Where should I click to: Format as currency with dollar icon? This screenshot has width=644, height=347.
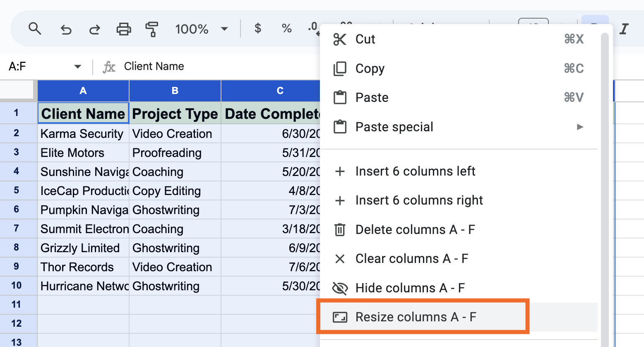tap(258, 29)
